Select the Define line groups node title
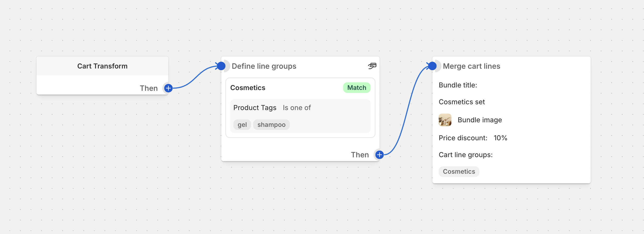Viewport: 644px width, 234px height. click(264, 66)
